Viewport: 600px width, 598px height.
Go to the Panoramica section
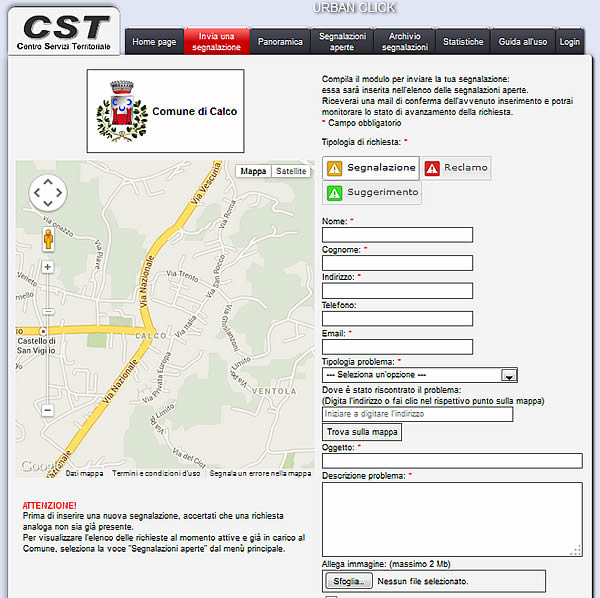point(280,42)
